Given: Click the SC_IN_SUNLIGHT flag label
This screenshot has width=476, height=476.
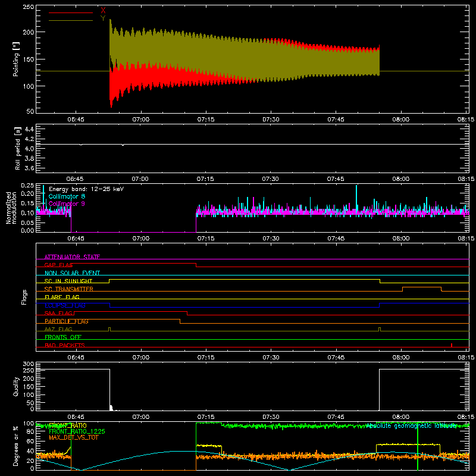Looking at the screenshot, I should pyautogui.click(x=68, y=281).
